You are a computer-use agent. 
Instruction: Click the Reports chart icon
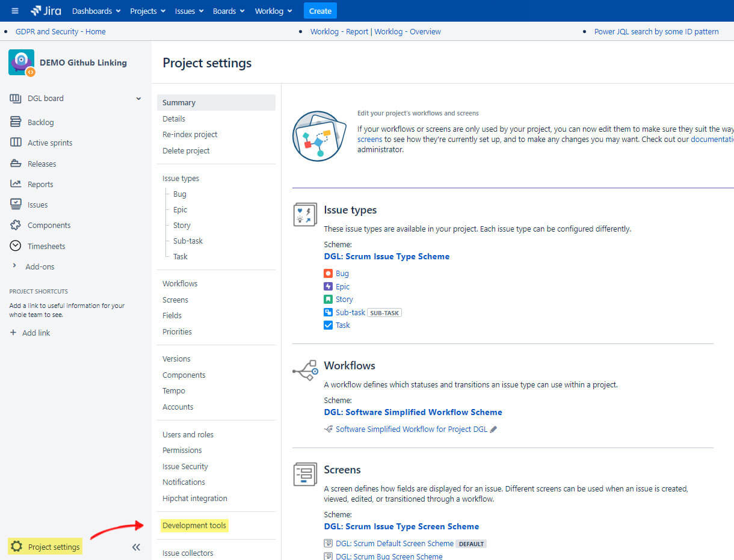coord(16,184)
